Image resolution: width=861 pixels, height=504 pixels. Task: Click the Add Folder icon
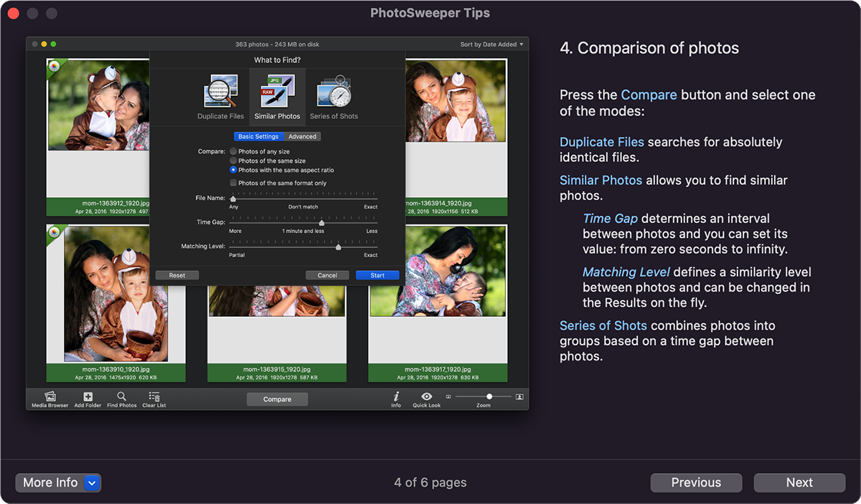[x=88, y=396]
